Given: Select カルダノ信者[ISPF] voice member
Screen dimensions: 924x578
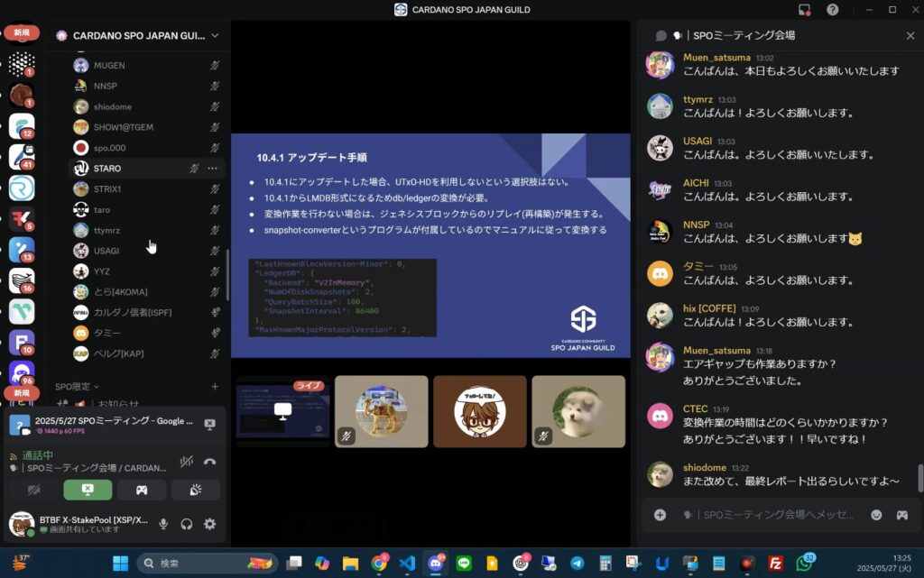Looking at the screenshot, I should click(132, 313).
